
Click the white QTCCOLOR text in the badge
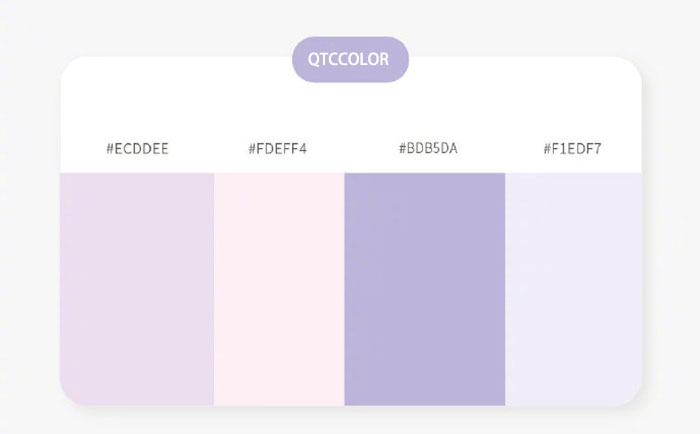click(x=350, y=60)
